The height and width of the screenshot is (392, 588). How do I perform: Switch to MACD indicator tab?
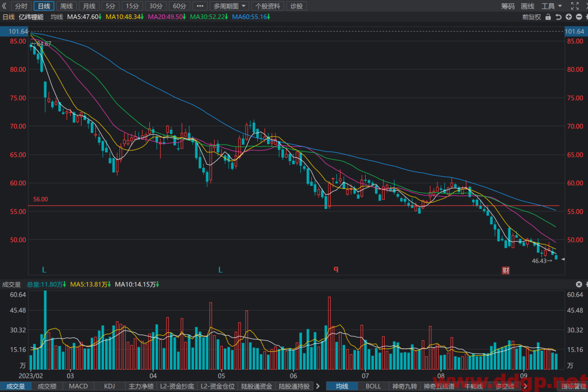click(x=78, y=386)
